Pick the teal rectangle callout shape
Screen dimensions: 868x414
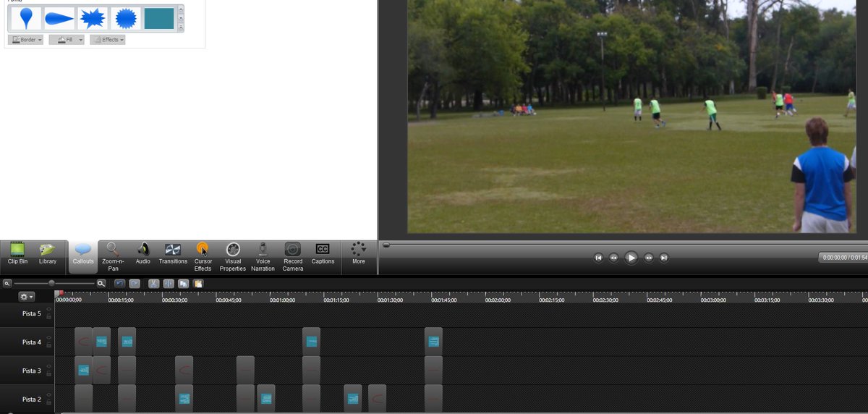coord(159,18)
